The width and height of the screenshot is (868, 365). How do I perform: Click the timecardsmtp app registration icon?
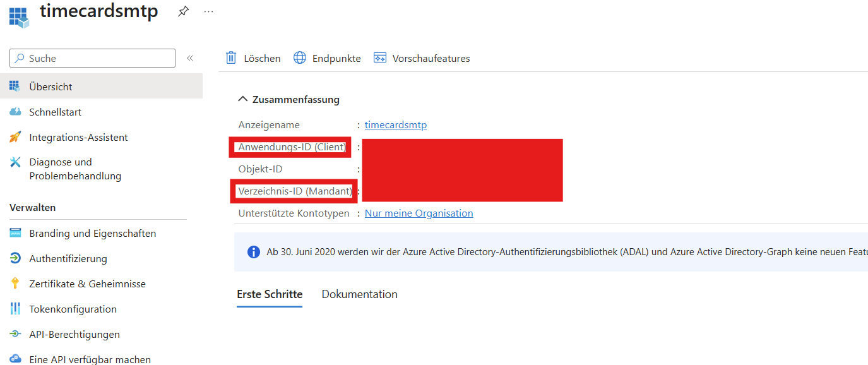[x=19, y=18]
